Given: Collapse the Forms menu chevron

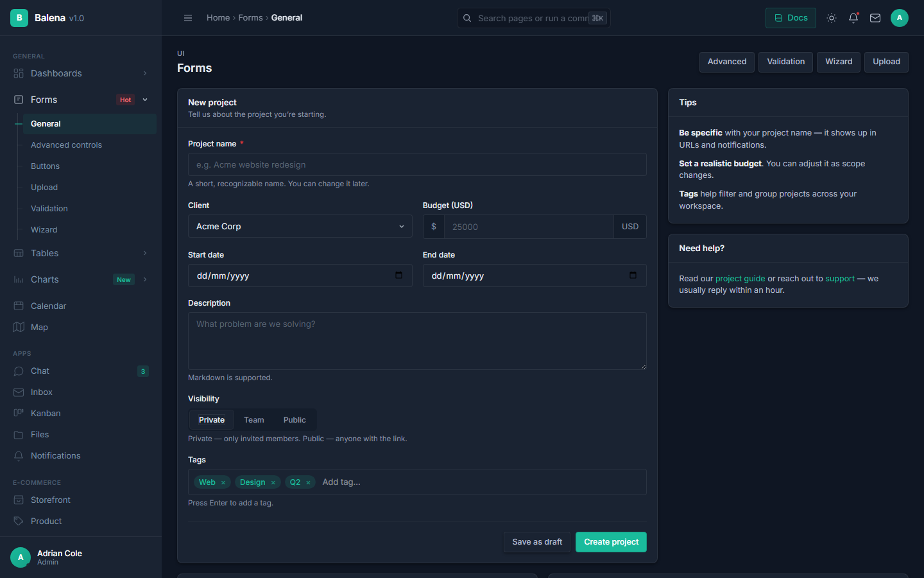Looking at the screenshot, I should pos(145,100).
